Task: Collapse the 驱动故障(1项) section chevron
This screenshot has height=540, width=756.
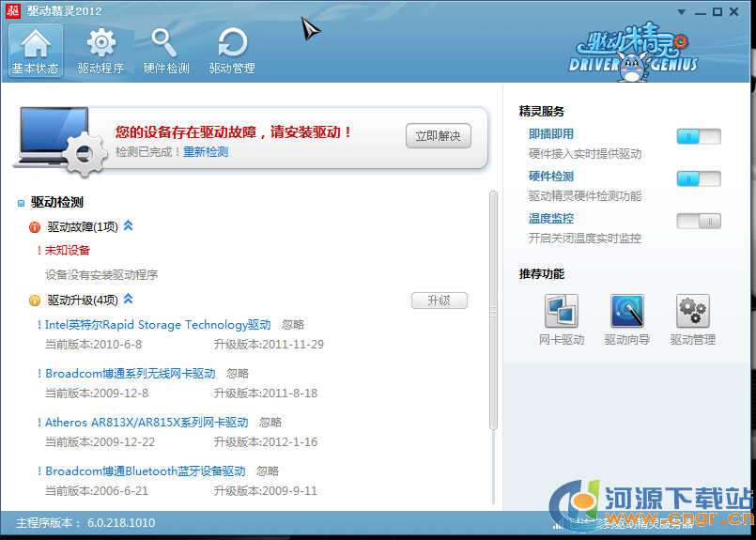Action: pos(128,225)
